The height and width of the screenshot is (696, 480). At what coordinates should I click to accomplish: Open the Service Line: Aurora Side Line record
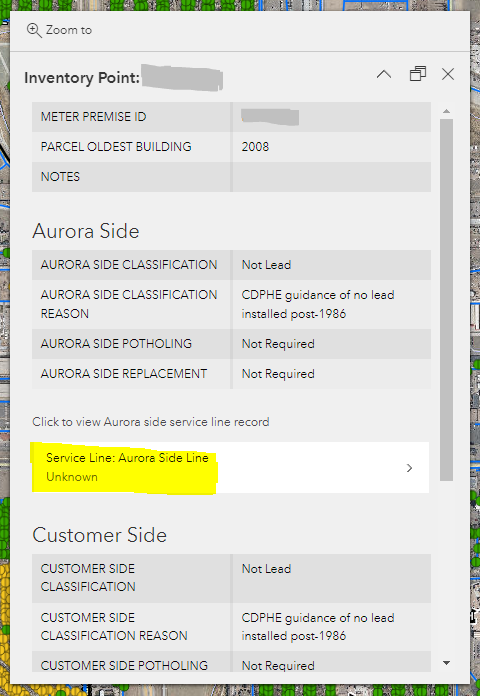pyautogui.click(x=230, y=467)
